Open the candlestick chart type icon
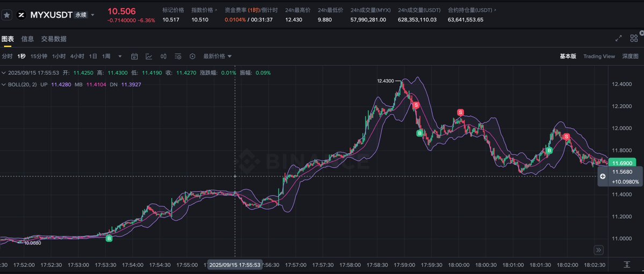Viewport: 644px width, 274px height. pyautogui.click(x=163, y=56)
